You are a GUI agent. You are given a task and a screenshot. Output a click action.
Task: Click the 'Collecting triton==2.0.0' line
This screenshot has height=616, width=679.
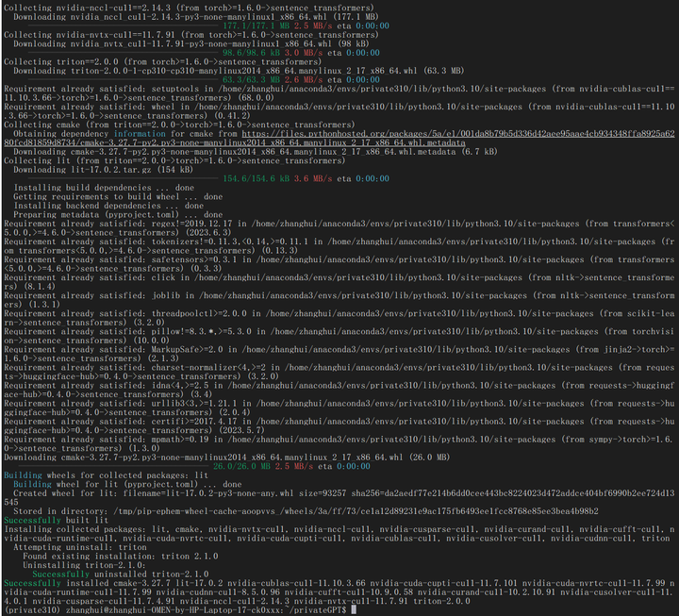(163, 61)
